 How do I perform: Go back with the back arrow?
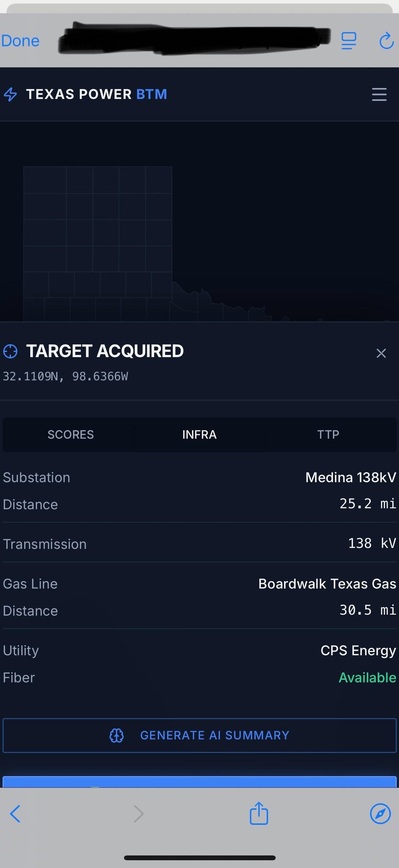(15, 814)
